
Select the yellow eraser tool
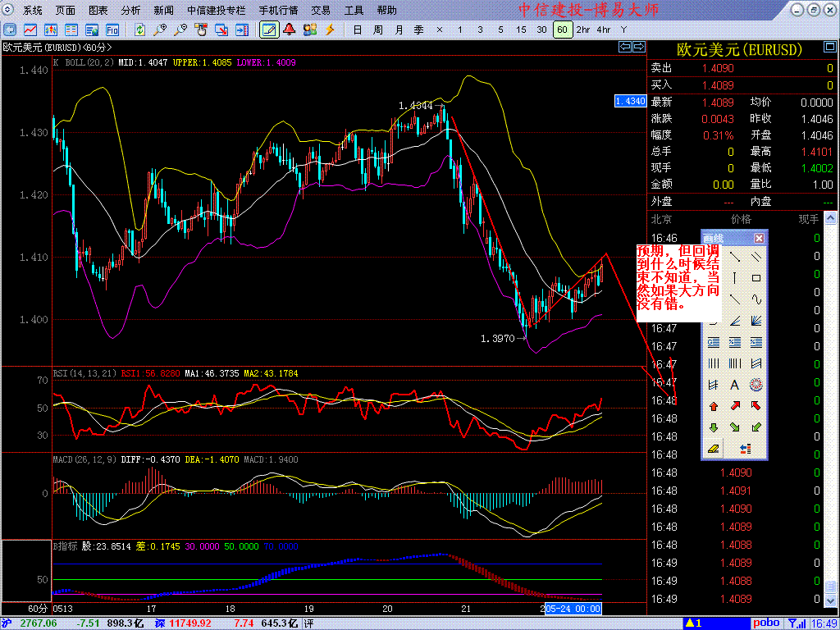click(x=713, y=449)
